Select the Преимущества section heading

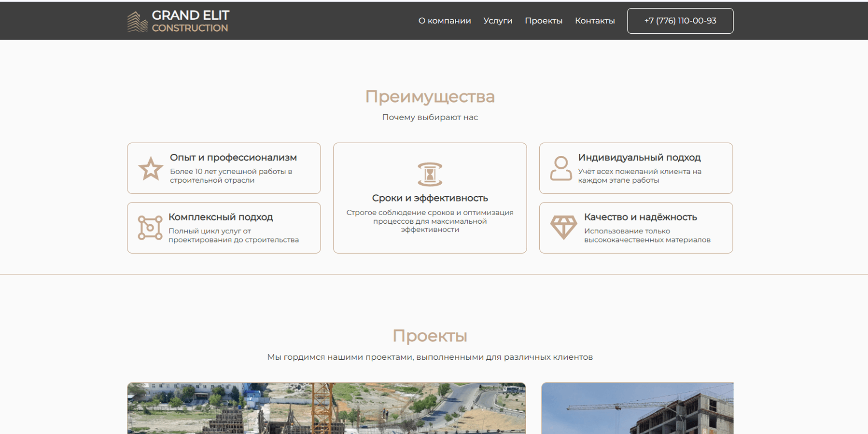point(430,96)
